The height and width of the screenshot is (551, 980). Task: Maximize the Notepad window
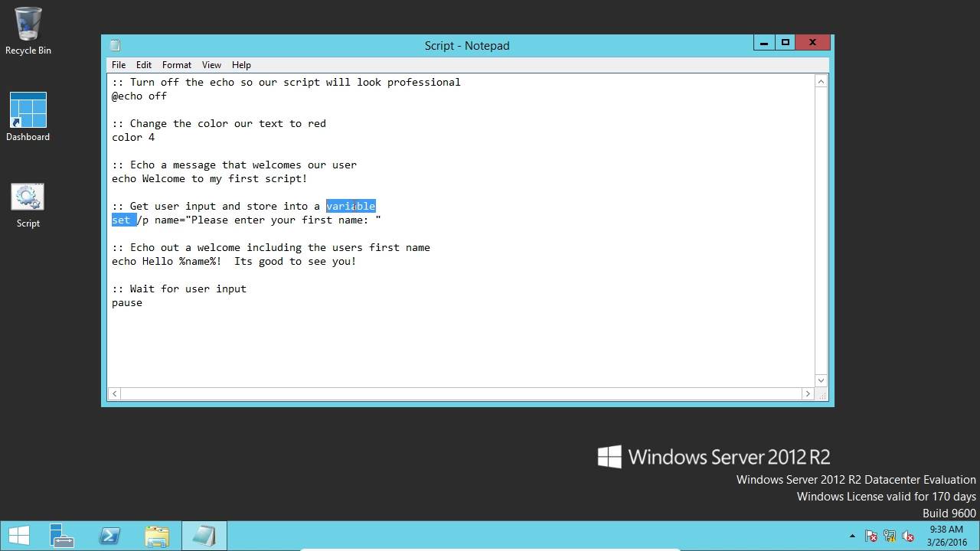[x=785, y=43]
